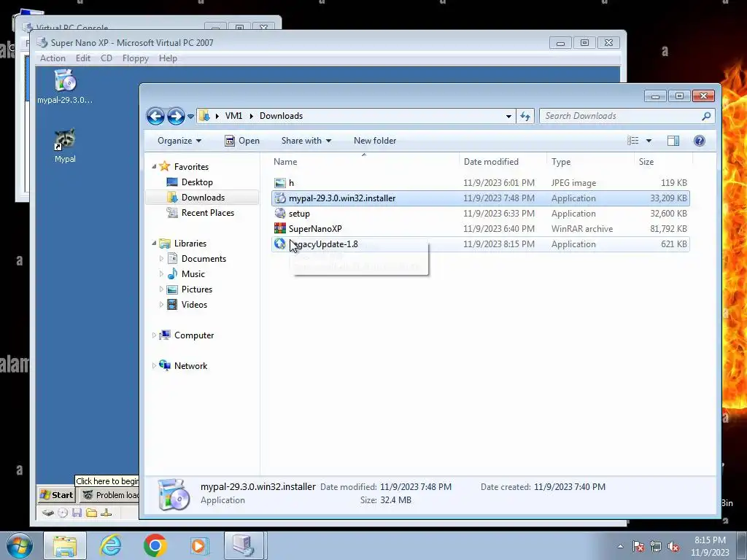Select the JPEG image file h
Image resolution: width=747 pixels, height=560 pixels.
coord(480,183)
